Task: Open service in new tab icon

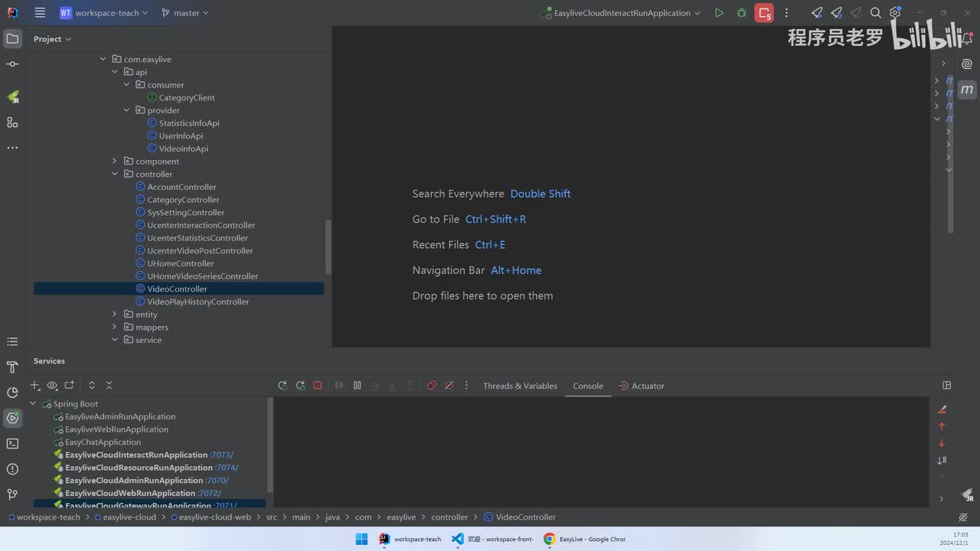Action: coord(70,386)
